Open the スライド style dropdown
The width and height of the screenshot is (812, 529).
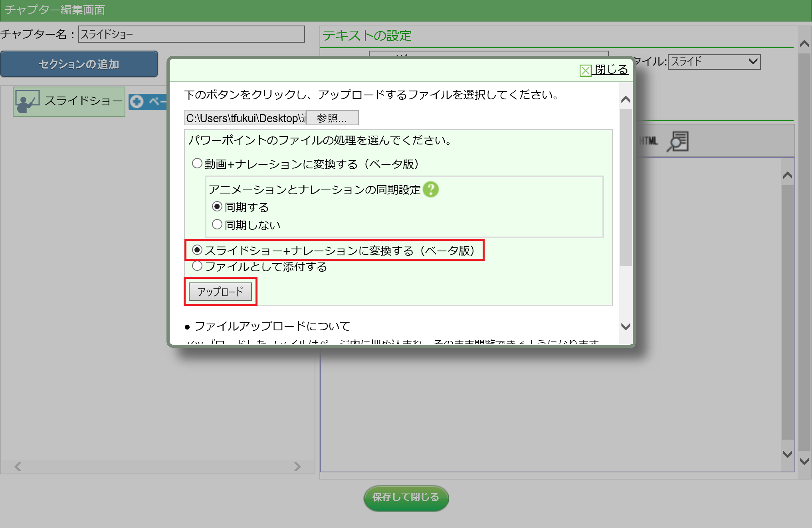tap(714, 62)
